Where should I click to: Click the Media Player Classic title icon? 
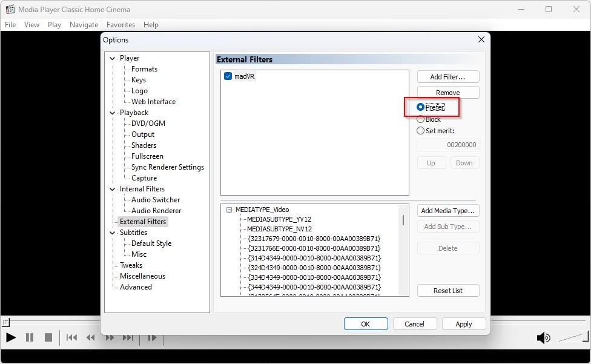[10, 9]
